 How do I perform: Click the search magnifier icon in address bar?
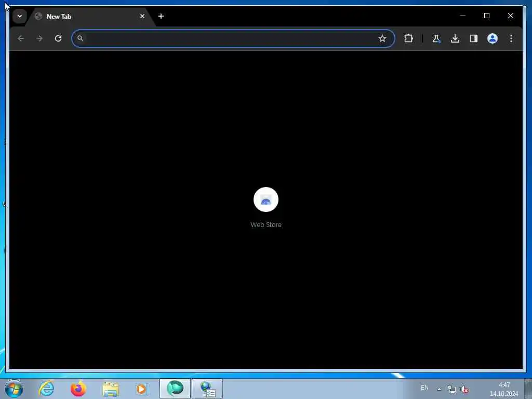point(80,38)
